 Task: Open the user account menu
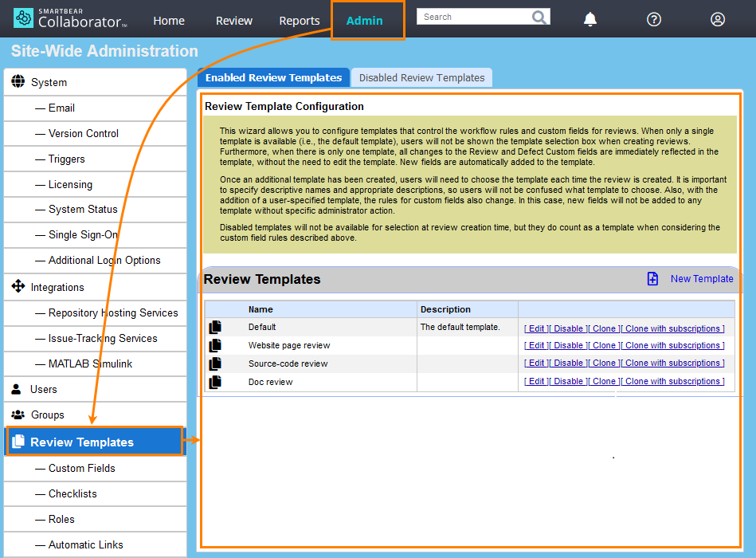tap(717, 19)
